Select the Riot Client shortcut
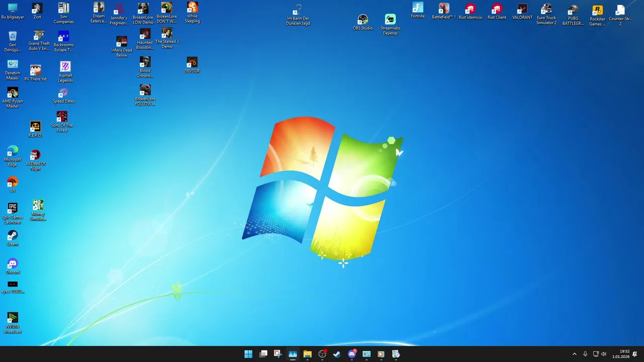This screenshot has height=362, width=644. pyautogui.click(x=497, y=12)
